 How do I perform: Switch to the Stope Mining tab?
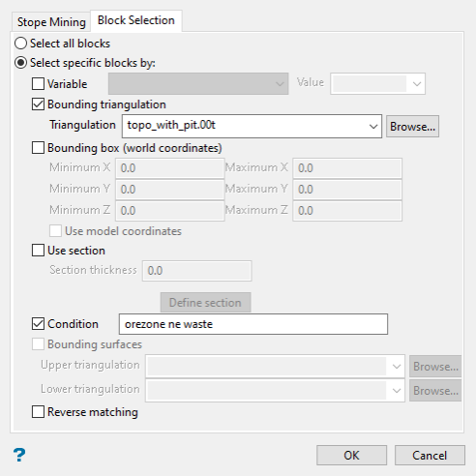pyautogui.click(x=51, y=22)
